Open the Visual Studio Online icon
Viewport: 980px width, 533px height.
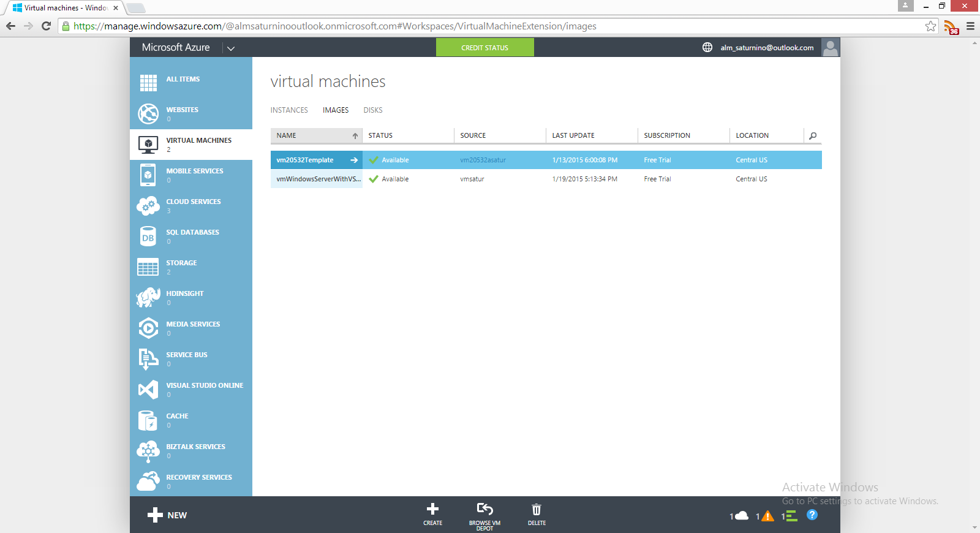[148, 390]
